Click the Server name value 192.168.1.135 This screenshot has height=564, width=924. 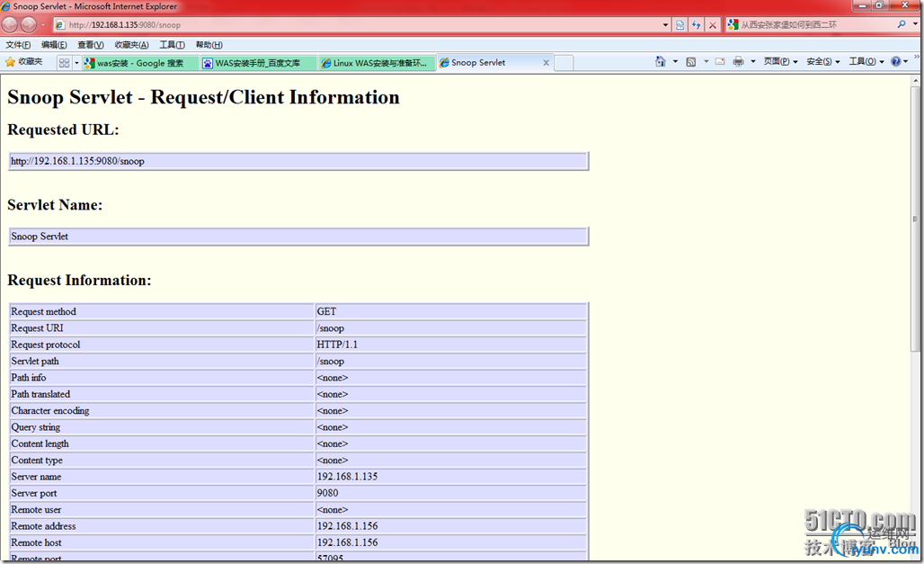click(347, 477)
